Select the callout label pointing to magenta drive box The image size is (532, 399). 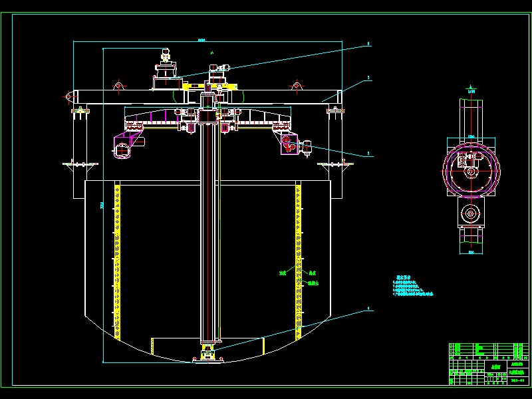tap(368, 154)
